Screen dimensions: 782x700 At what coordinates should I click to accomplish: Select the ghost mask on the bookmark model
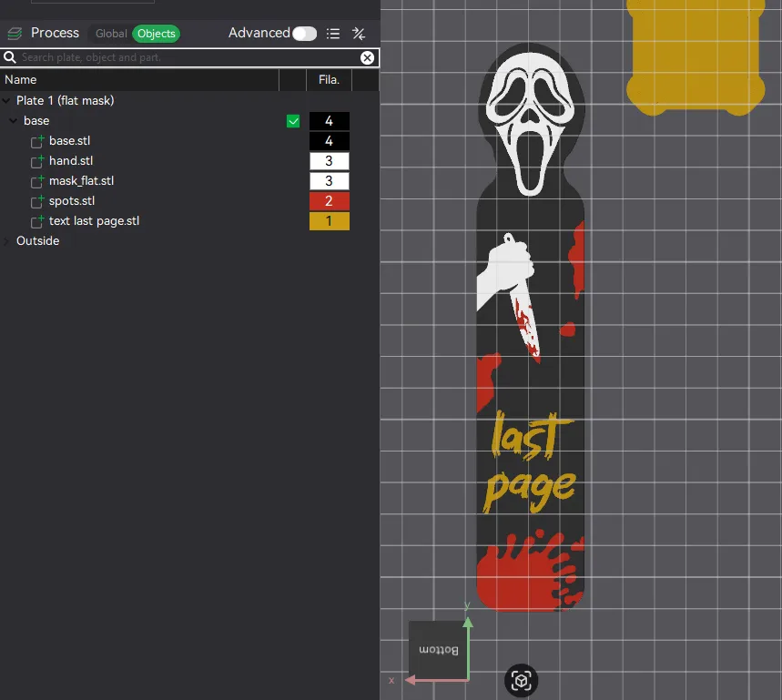[530, 122]
